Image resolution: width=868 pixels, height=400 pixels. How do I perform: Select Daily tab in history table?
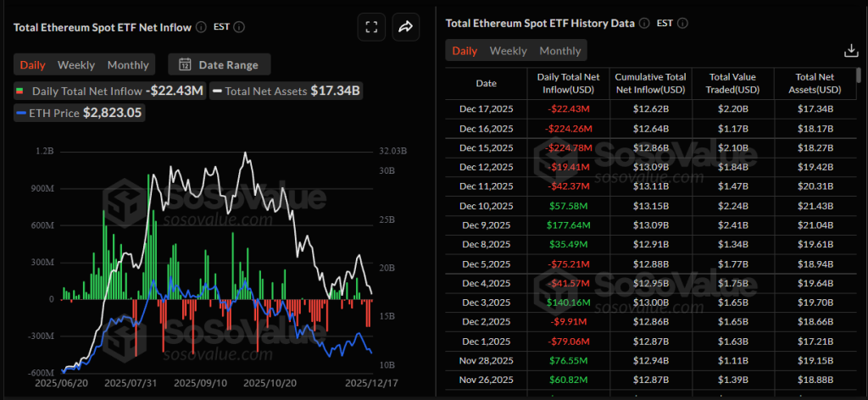465,51
